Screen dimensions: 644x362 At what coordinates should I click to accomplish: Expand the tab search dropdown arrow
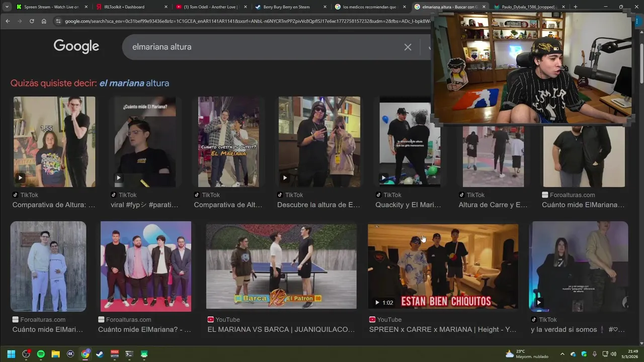point(7,7)
